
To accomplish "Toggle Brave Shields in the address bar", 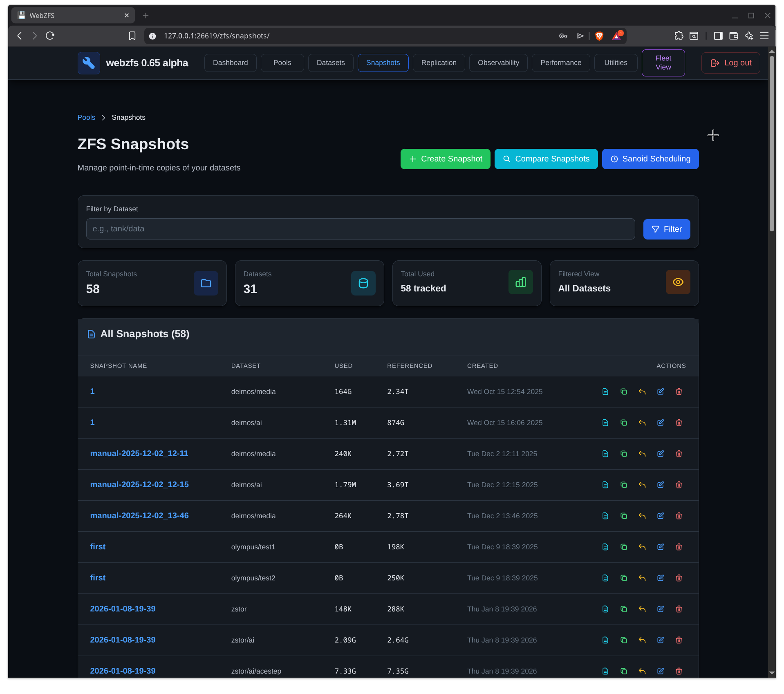I will 598,36.
